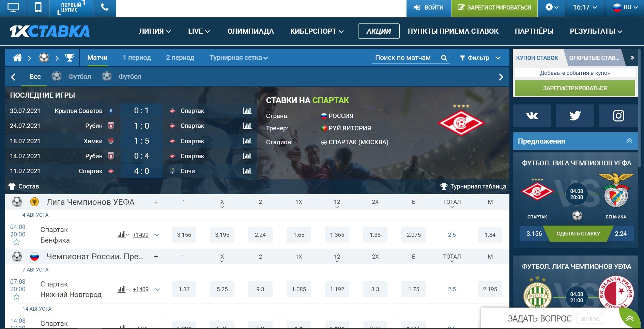This screenshot has height=329, width=644.
Task: Open stats for Крылья Советов vs Спартак
Action: click(x=247, y=111)
